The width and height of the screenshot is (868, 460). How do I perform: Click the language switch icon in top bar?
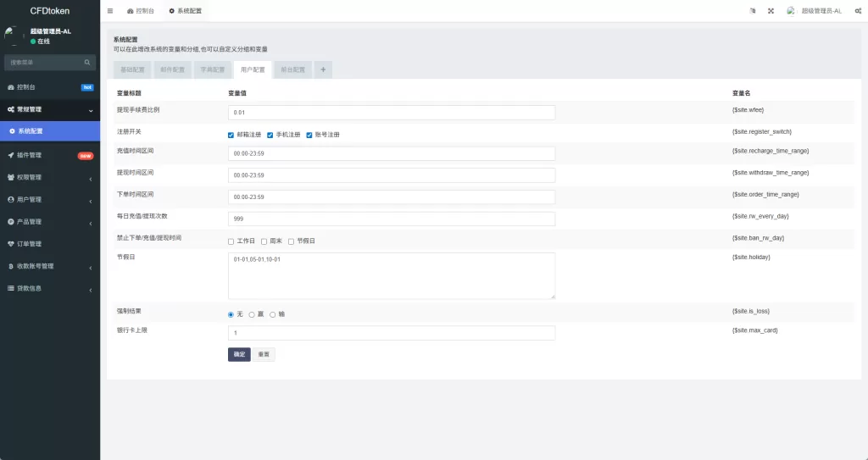click(x=752, y=11)
